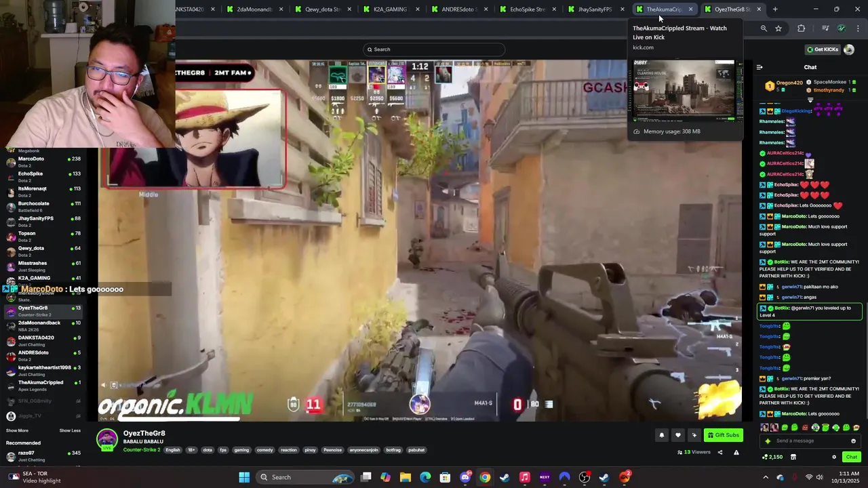Click the sparkle subscribe icon beside Gift Subs
This screenshot has height=488, width=868.
694,435
